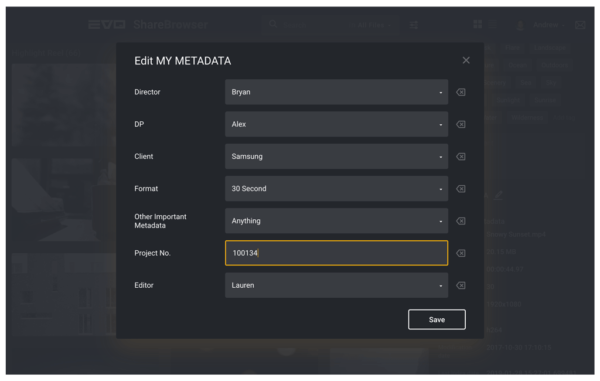Image resolution: width=600 pixels, height=381 pixels.
Task: Save the metadata changes
Action: [437, 319]
